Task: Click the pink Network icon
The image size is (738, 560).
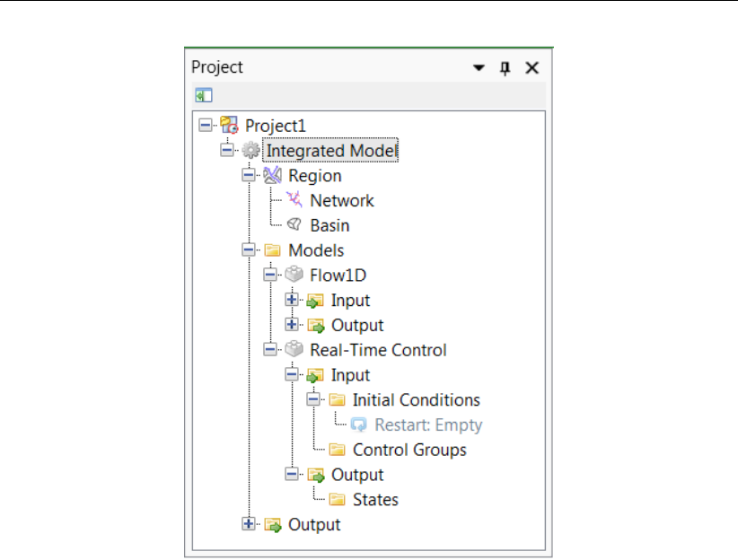Action: [294, 200]
